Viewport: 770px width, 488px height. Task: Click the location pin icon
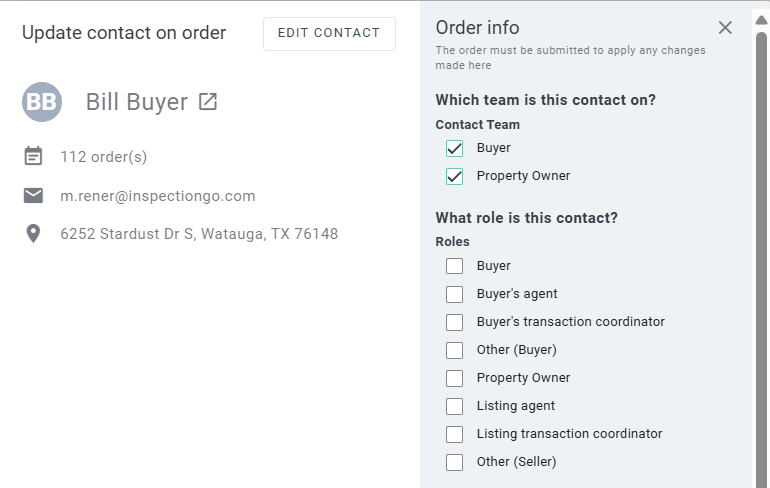pyautogui.click(x=33, y=234)
